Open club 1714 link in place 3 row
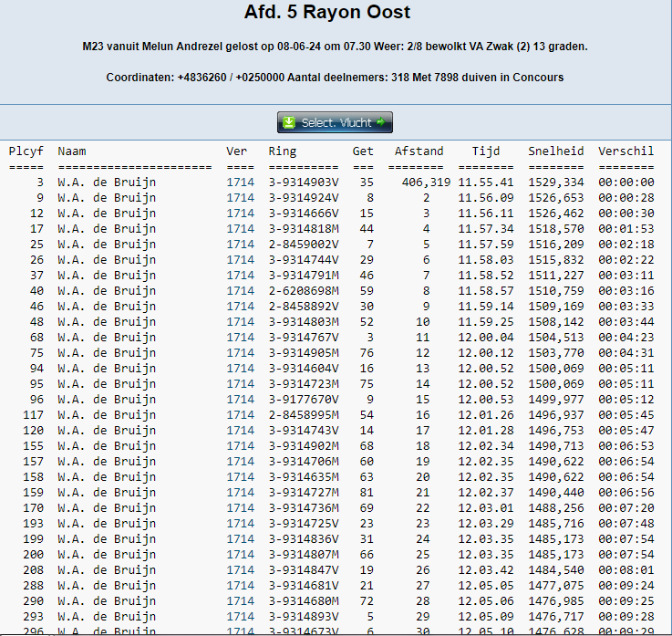The image size is (672, 636). click(x=240, y=182)
